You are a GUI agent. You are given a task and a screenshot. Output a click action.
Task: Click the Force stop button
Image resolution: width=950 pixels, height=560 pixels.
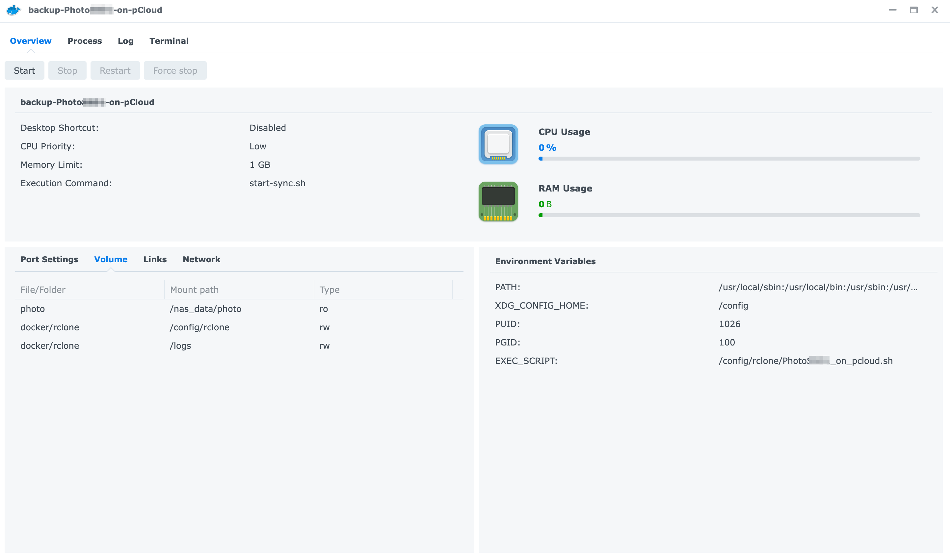[x=175, y=70]
